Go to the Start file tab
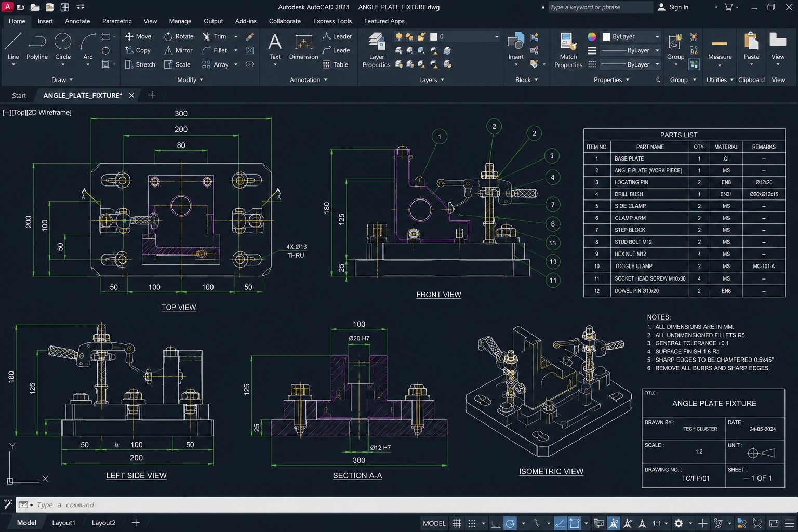The image size is (798, 532). [19, 95]
